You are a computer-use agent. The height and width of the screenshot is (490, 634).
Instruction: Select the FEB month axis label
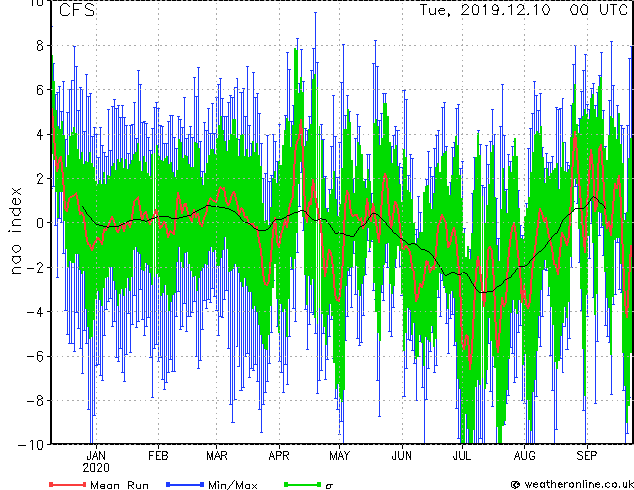[158, 456]
